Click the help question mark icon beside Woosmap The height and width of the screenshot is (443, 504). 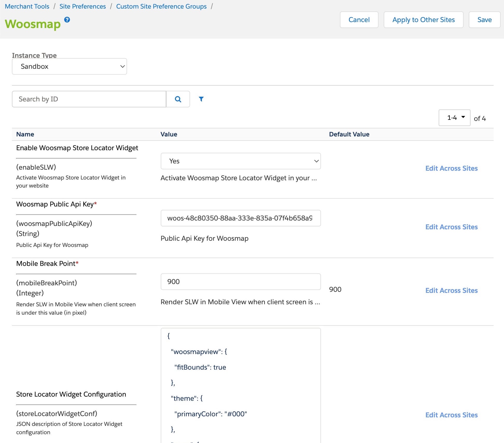click(x=67, y=20)
